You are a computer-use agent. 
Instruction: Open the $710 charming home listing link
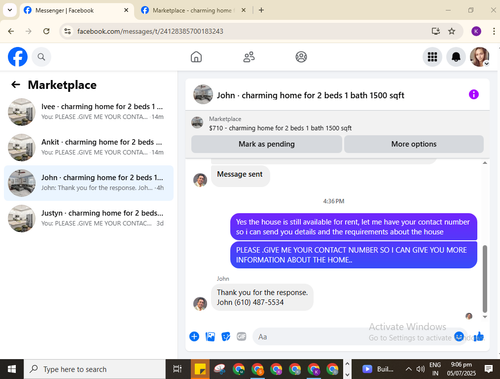[280, 128]
